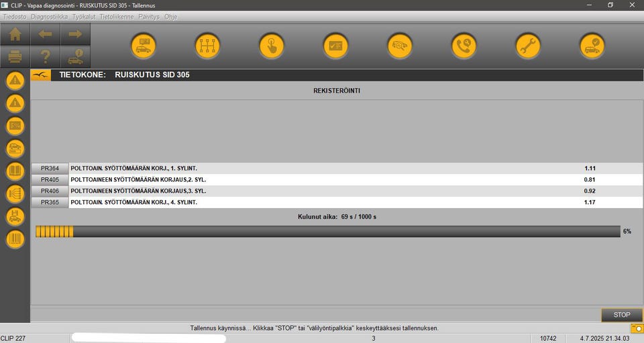Viewport: 644px width, 343px height.
Task: Open the Tiedosto menu
Action: (15, 17)
